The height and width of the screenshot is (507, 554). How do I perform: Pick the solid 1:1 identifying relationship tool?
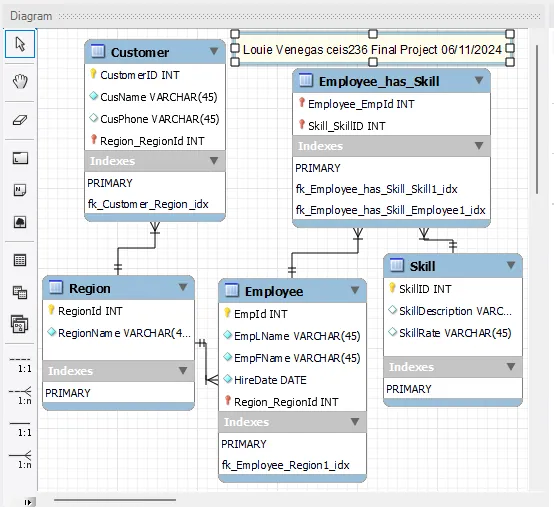click(20, 428)
